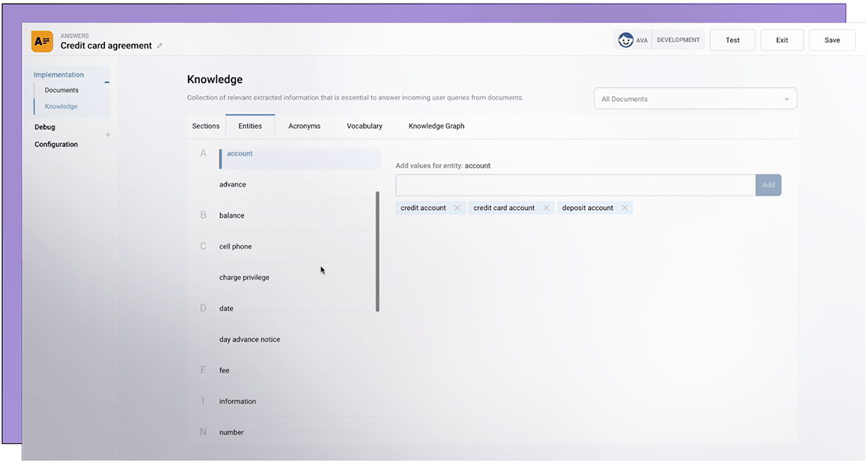This screenshot has width=868, height=465.
Task: Click the Credit card agreement title
Action: click(106, 46)
